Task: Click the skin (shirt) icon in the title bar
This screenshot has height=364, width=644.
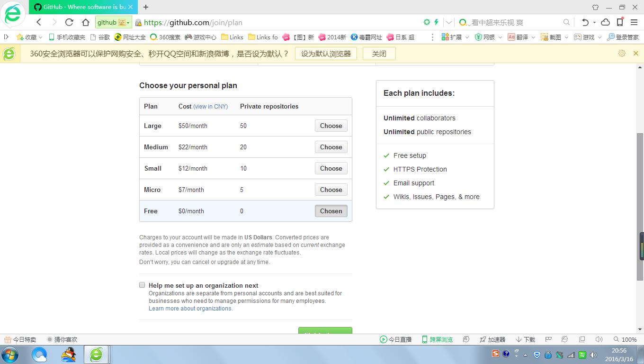Action: 595,7
